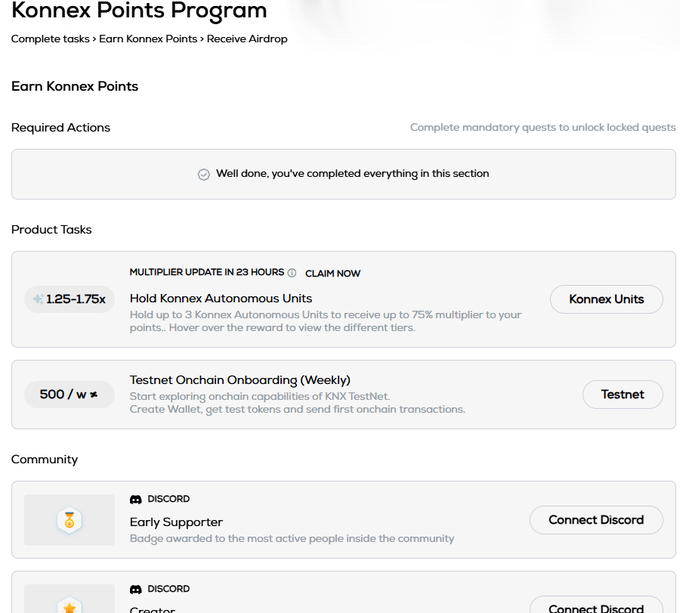
Task: Click the Early Supporter medal badge thumbnail
Action: click(69, 520)
